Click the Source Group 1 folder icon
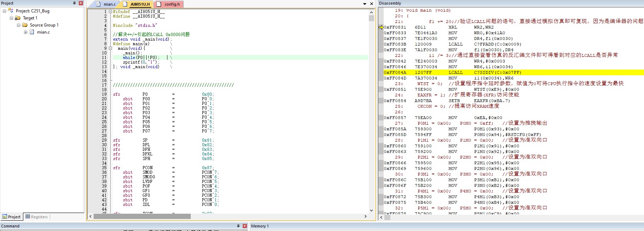Image resolution: width=644 pixels, height=231 pixels. click(25, 25)
